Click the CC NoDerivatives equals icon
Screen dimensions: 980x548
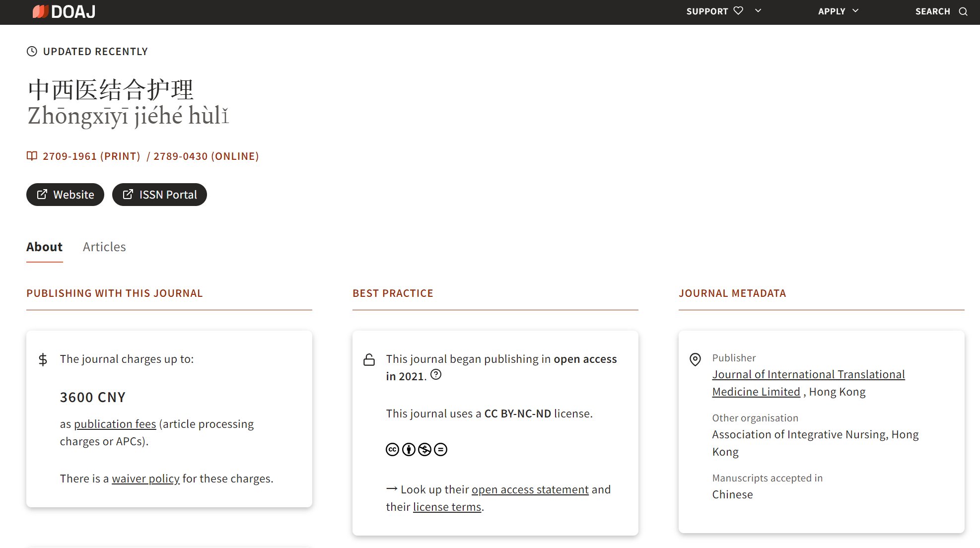(x=440, y=450)
